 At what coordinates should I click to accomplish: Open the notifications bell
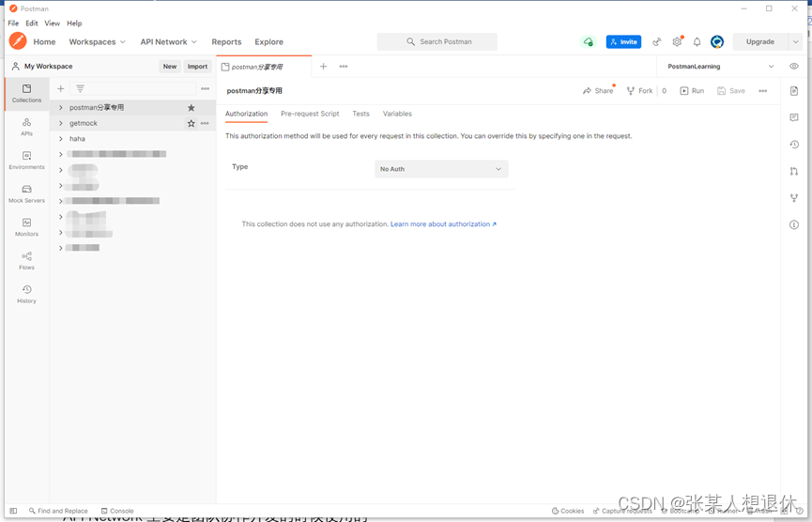pyautogui.click(x=697, y=42)
